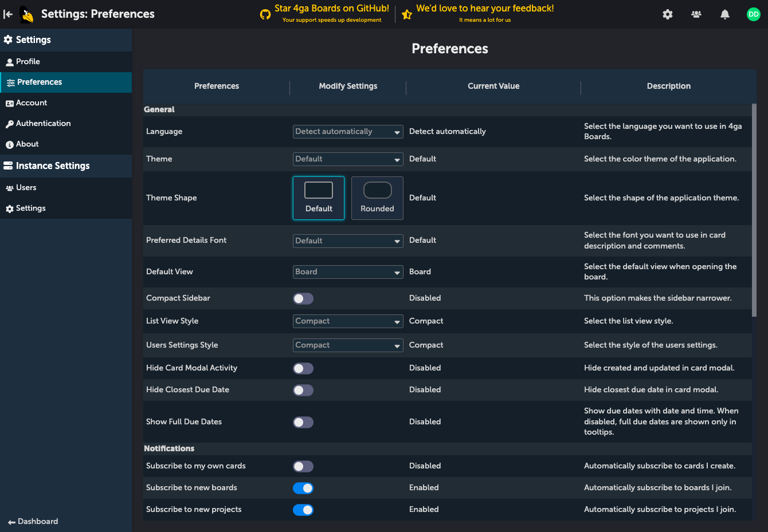Open Settings under Instance Settings
Viewport: 768px width, 532px height.
click(66, 208)
